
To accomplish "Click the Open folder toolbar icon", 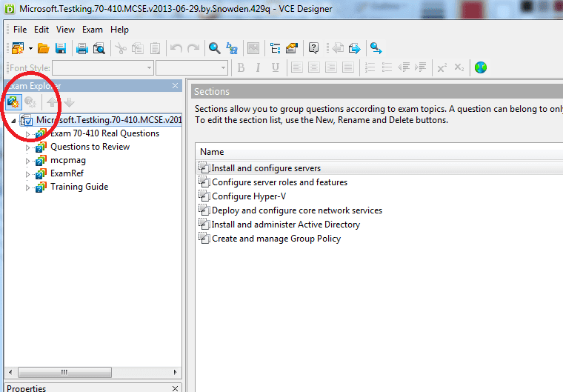I will pos(44,48).
